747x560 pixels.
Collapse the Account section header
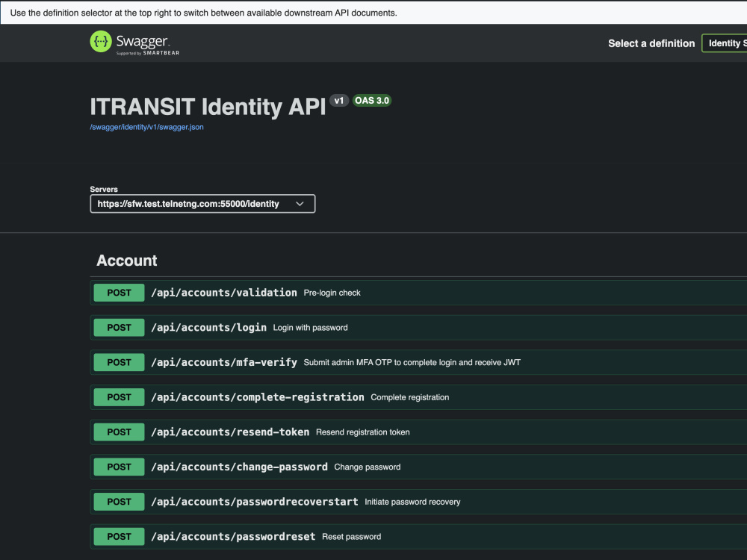418,261
